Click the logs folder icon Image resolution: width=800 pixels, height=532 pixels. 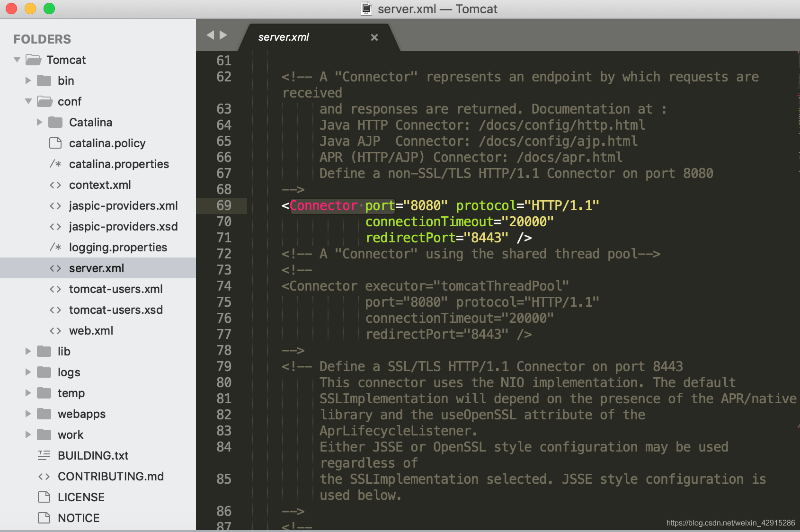pos(44,372)
